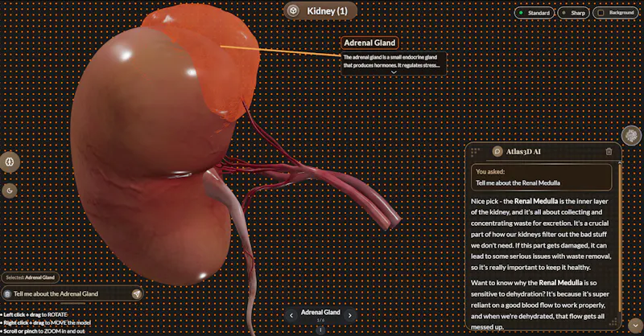The image size is (644, 336).
Task: Click the resize grip dots in AI panel corner
Action: 613,322
